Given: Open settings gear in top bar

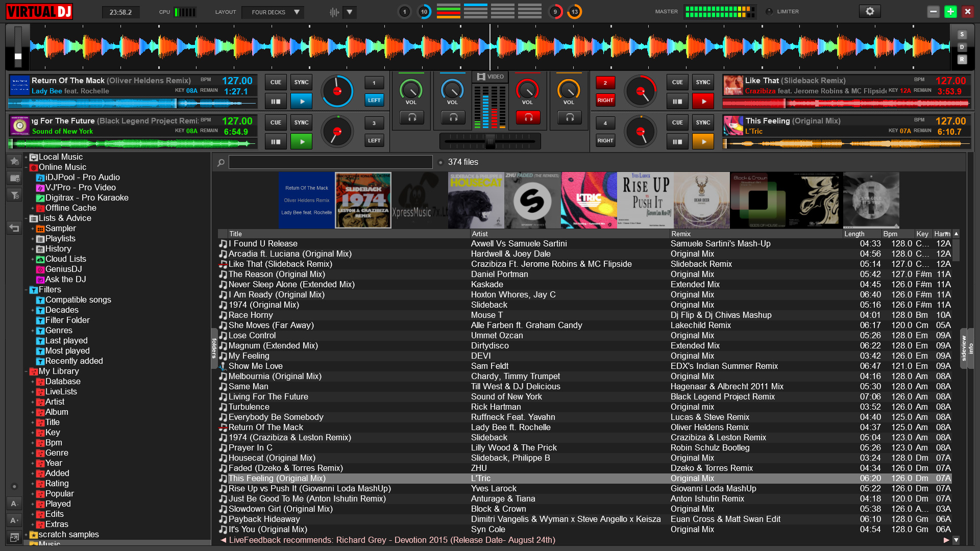Looking at the screenshot, I should pos(870,11).
